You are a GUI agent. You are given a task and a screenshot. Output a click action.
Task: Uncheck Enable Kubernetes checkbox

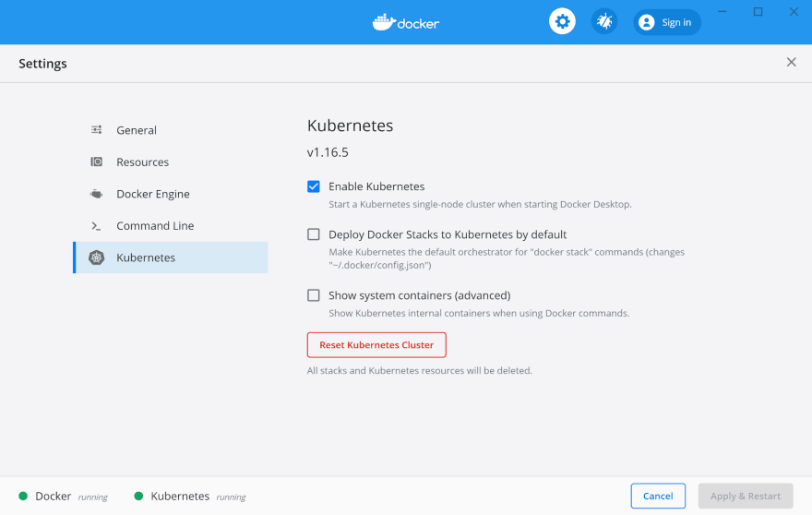314,186
